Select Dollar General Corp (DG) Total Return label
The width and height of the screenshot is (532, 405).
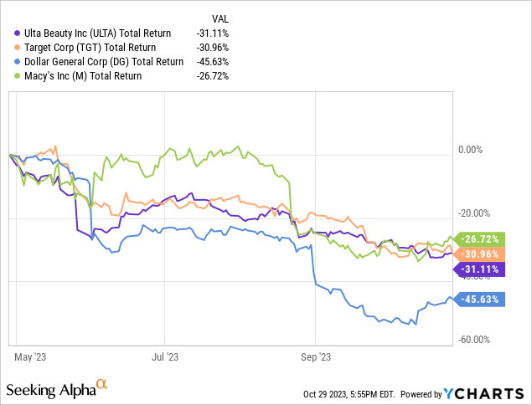click(99, 61)
